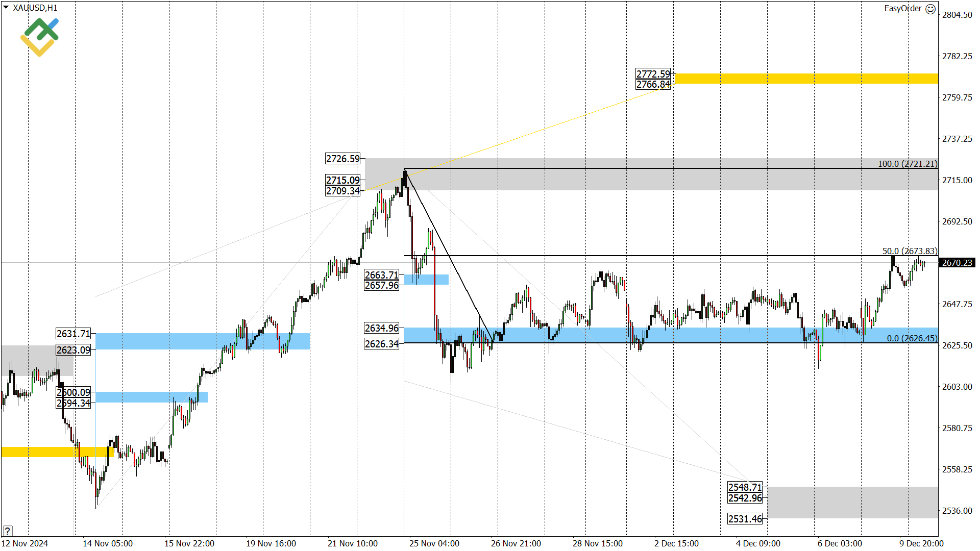Click the LiteFinance logo on chart
This screenshot has height=551, width=980.
click(x=40, y=37)
